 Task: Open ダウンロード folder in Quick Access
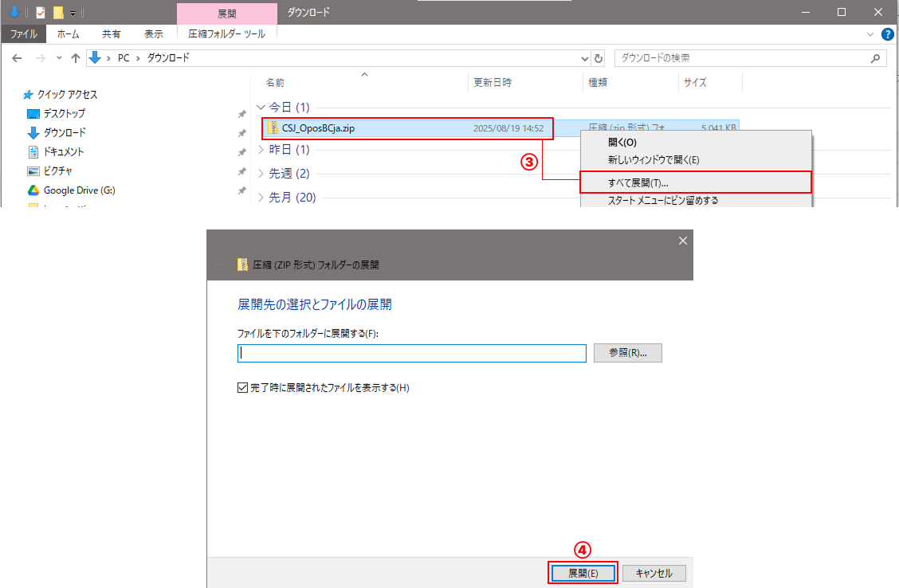[x=65, y=133]
